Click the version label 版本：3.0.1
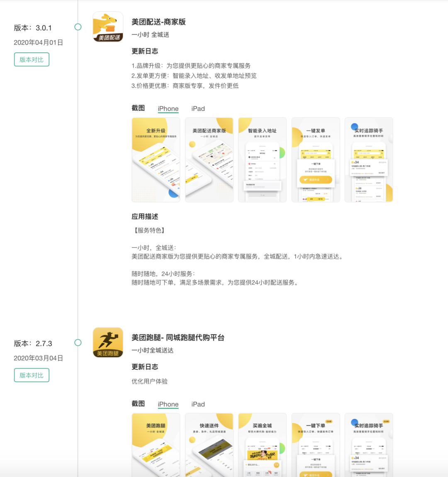448x477 pixels. [x=33, y=28]
